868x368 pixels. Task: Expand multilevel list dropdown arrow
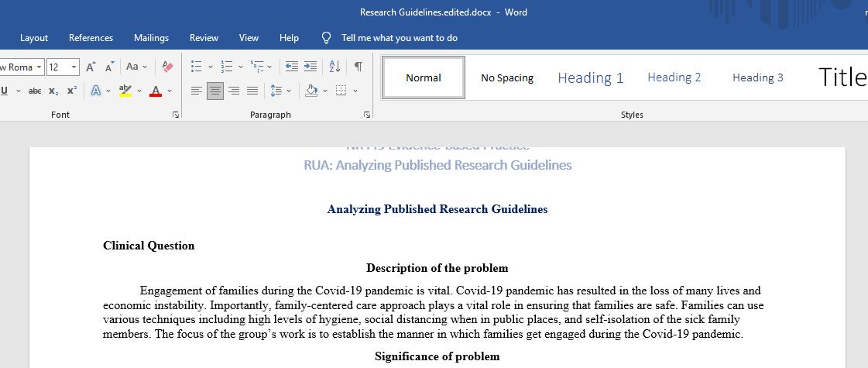pos(269,67)
